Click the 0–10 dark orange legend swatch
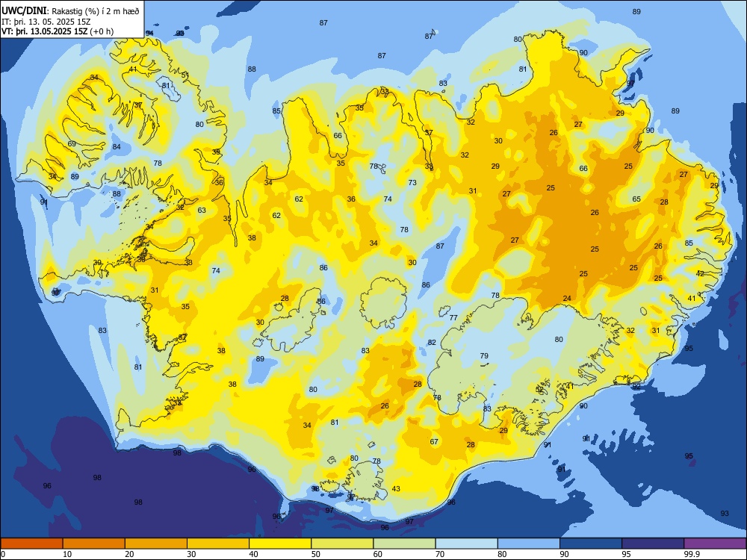This screenshot has height=560, width=747. tap(31, 544)
